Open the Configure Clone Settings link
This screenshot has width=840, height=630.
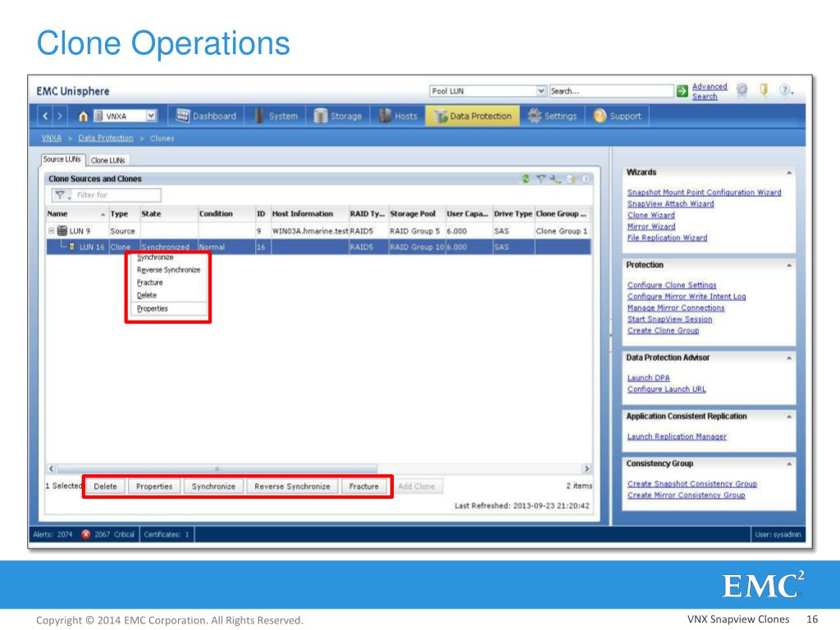(672, 285)
